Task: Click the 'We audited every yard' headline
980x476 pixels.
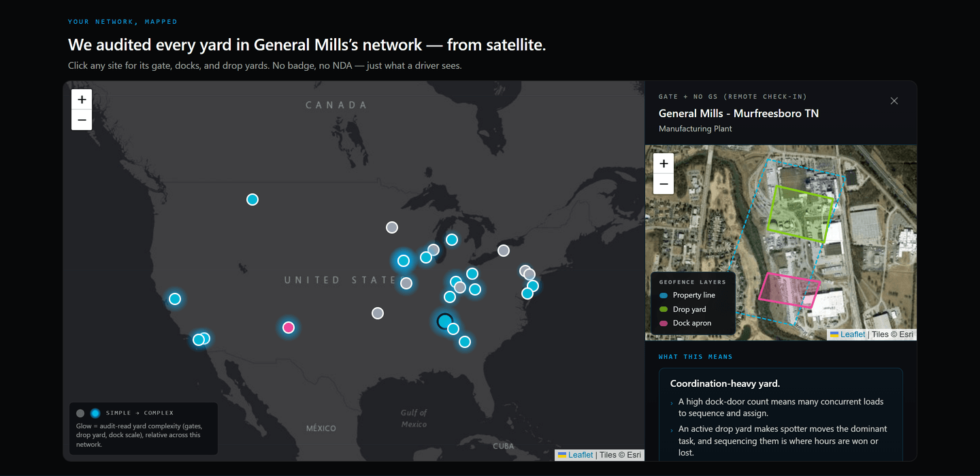Action: tap(307, 45)
